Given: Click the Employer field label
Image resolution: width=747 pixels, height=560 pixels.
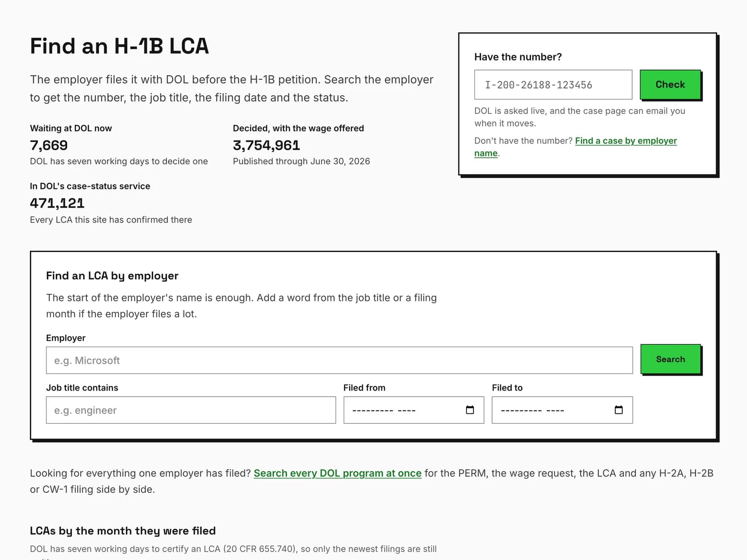Looking at the screenshot, I should click(66, 338).
